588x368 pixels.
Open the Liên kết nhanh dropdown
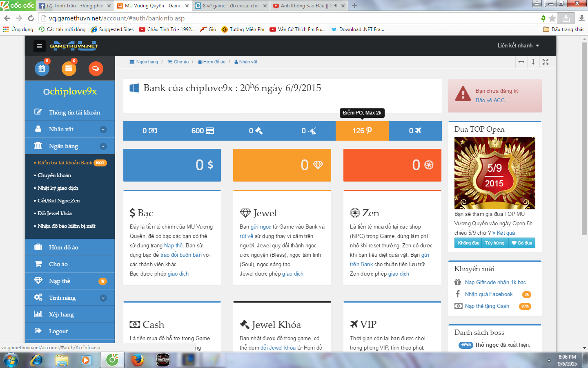[x=518, y=46]
